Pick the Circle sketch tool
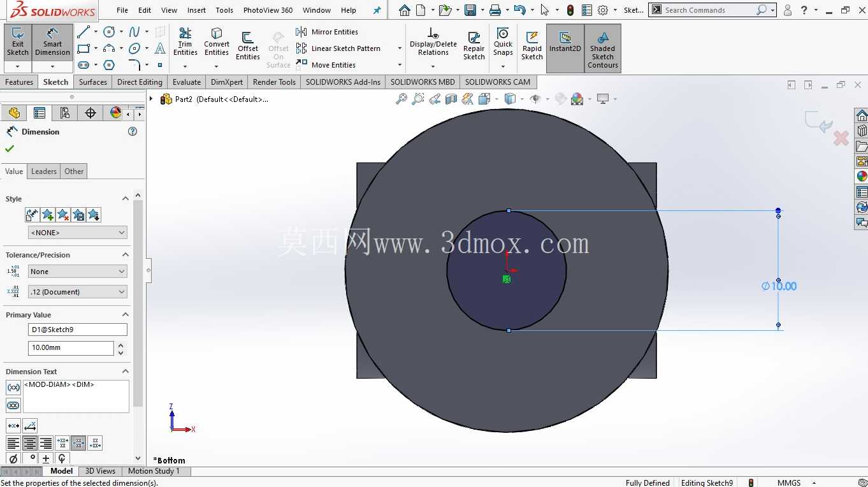The width and height of the screenshot is (868, 487). click(x=109, y=32)
